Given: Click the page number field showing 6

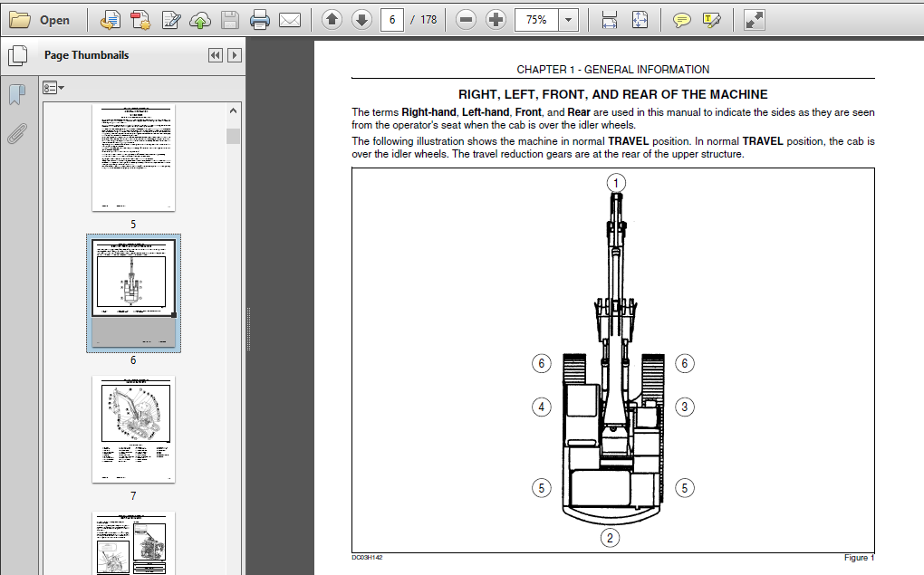Looking at the screenshot, I should click(x=392, y=20).
